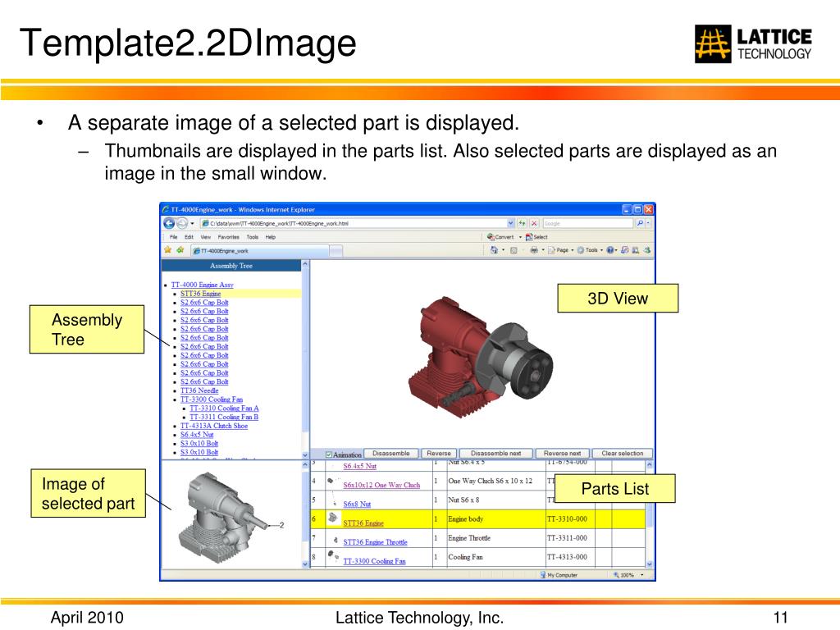This screenshot has width=840, height=630.
Task: Click the TT36 Needle tree link
Action: tap(199, 390)
